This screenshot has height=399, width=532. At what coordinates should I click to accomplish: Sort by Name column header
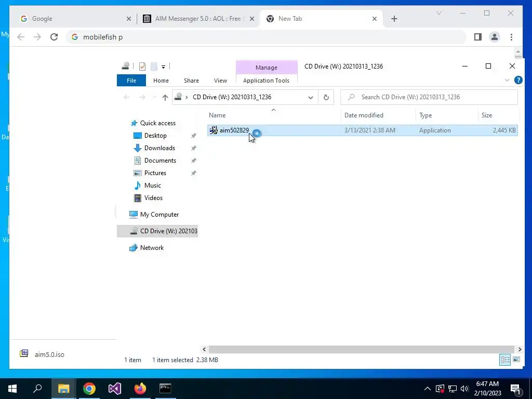[274, 115]
